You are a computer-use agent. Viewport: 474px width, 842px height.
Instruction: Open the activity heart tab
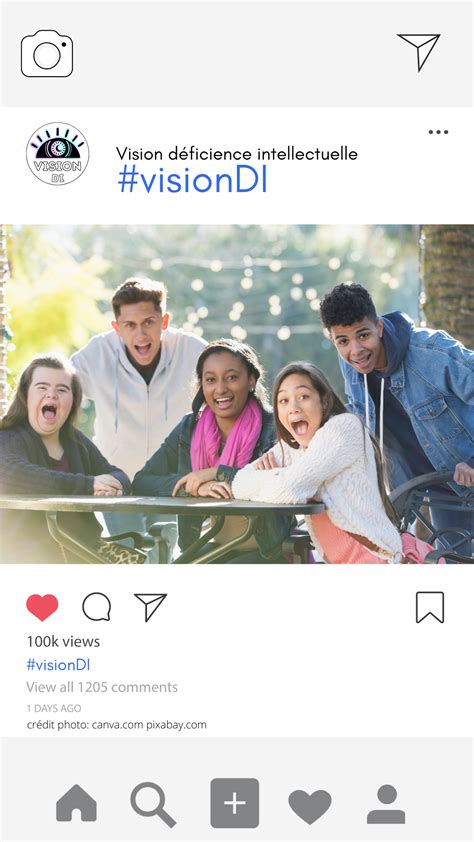pos(310,807)
